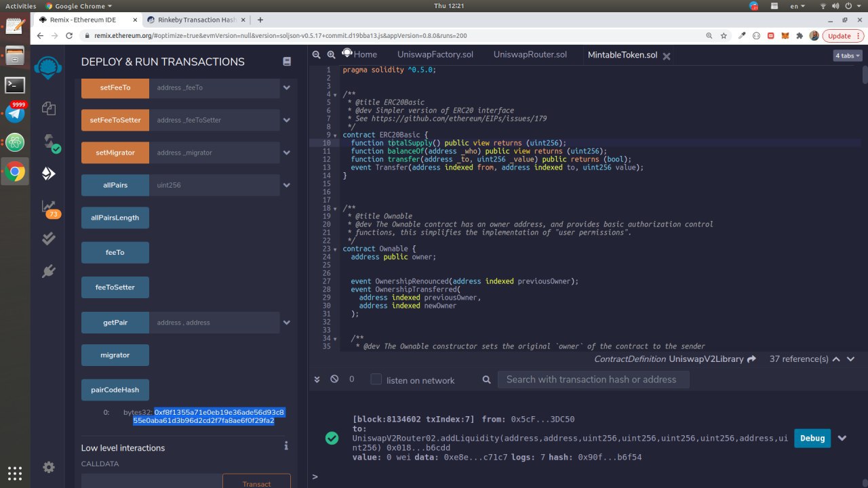Zoom out the editor font
868x488 pixels.
pos(317,55)
